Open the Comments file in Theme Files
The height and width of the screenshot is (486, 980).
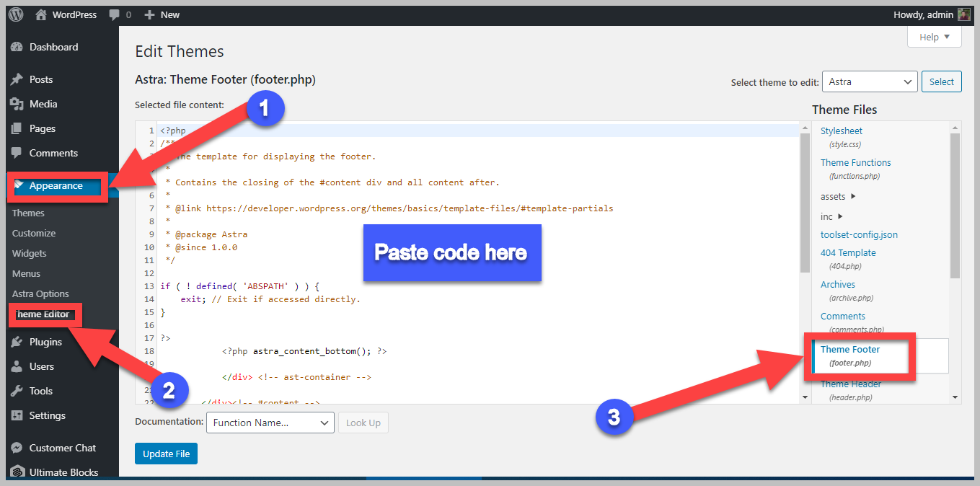point(843,316)
